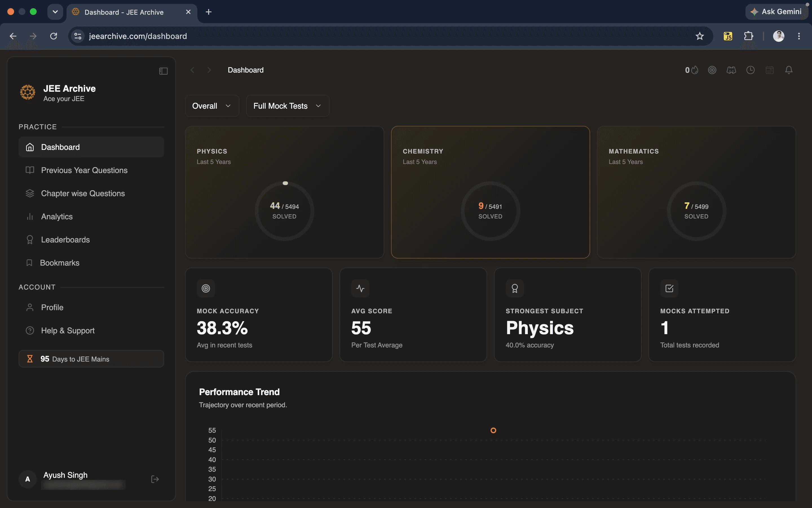Screen dimensions: 812x508
Task: Open the calendar icon in header
Action: (769, 70)
